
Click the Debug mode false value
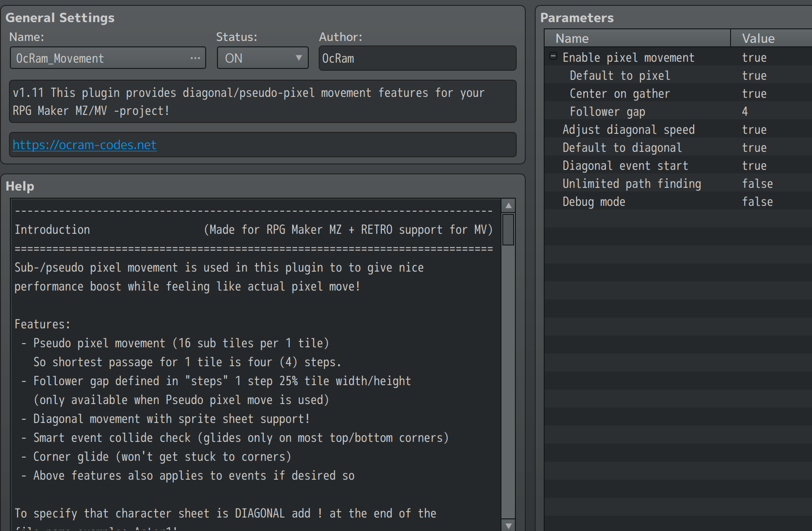pyautogui.click(x=758, y=201)
